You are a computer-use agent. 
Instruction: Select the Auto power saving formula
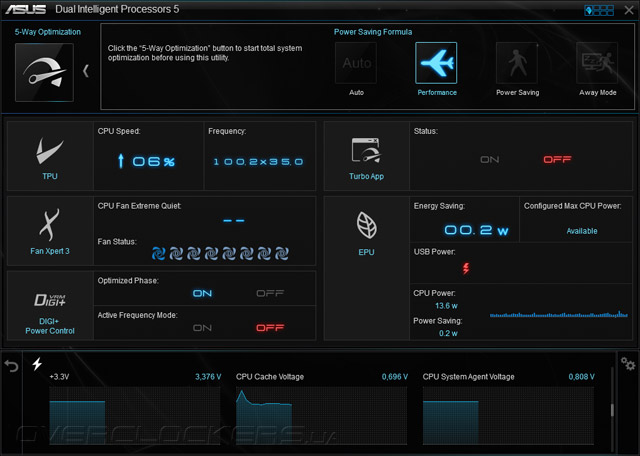pyautogui.click(x=356, y=63)
